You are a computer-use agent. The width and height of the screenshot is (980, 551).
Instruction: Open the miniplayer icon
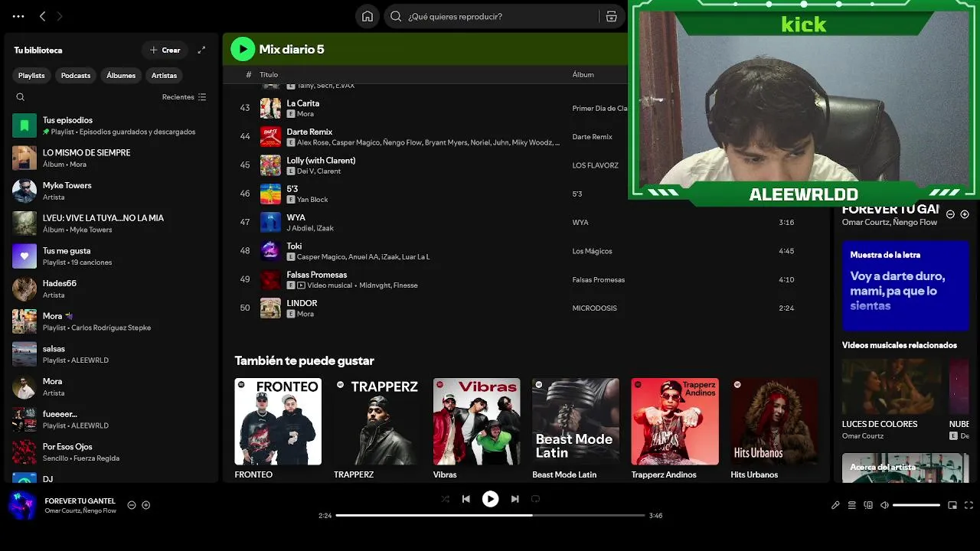pos(952,505)
